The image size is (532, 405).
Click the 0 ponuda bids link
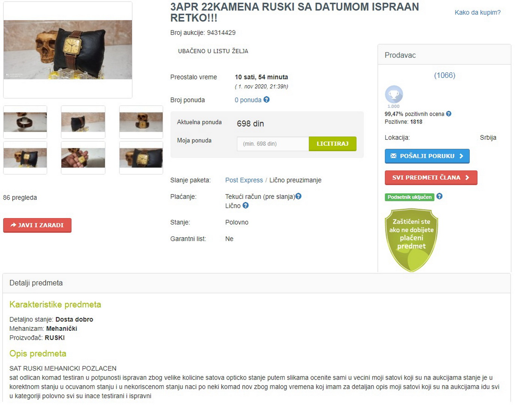pos(248,100)
